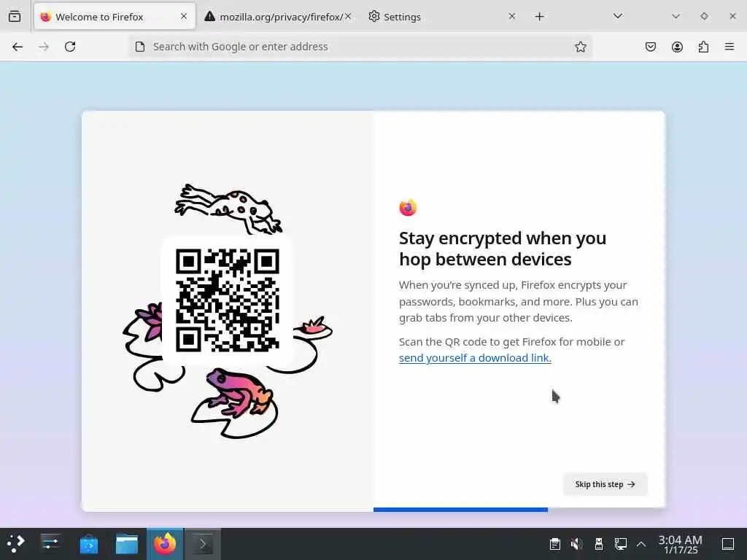Close the Settings tab

[511, 16]
